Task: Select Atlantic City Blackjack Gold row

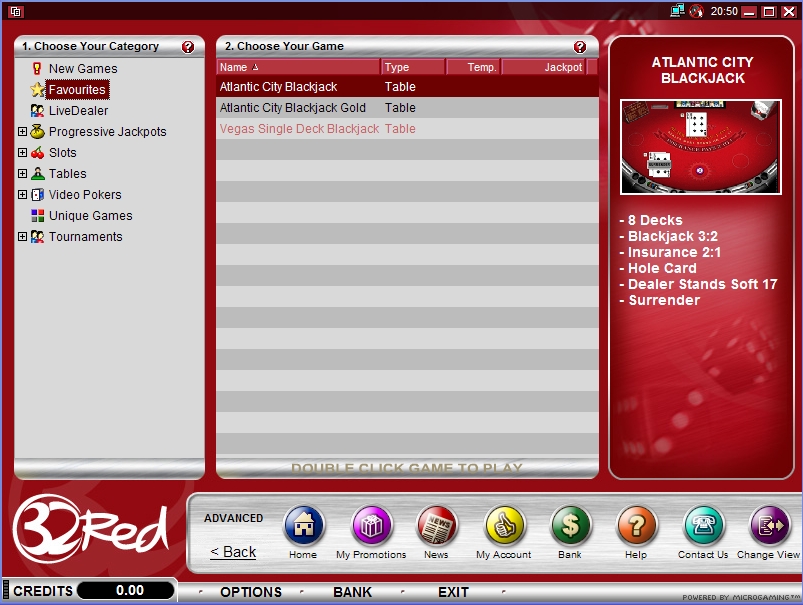Action: (x=407, y=108)
